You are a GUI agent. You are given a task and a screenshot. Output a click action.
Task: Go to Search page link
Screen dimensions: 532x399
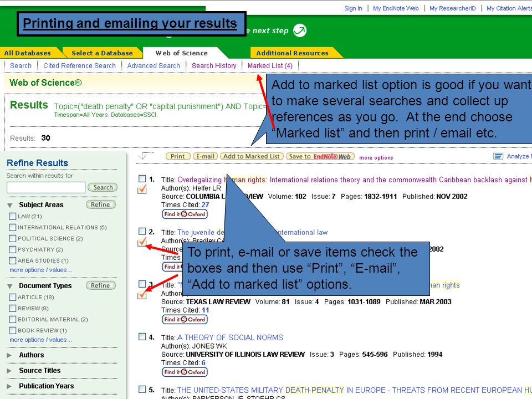click(x=21, y=65)
